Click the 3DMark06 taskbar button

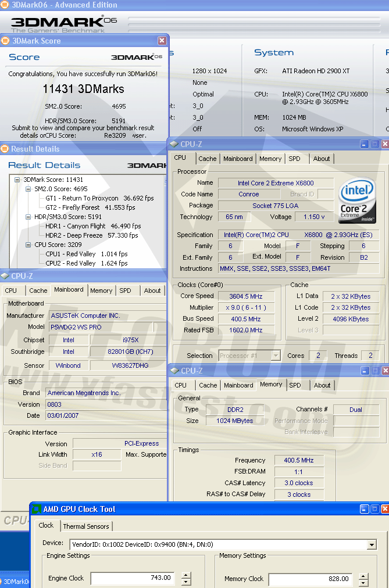click(x=15, y=582)
